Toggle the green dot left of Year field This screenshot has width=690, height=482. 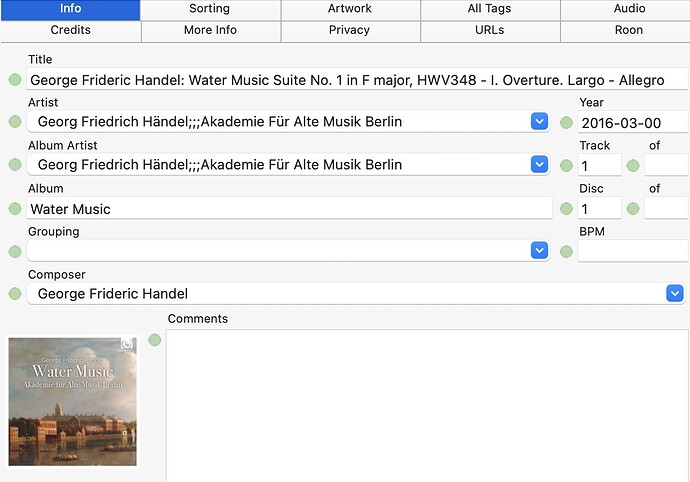(566, 122)
